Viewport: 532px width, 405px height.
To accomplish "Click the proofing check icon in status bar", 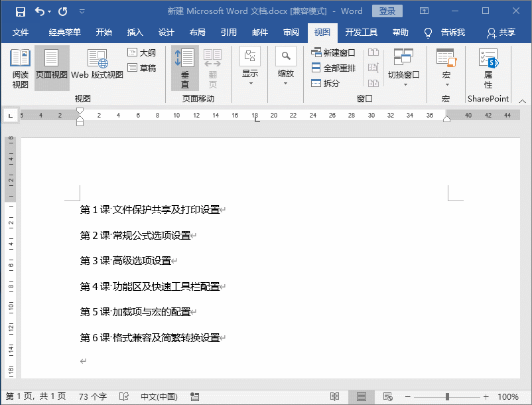I will point(124,396).
